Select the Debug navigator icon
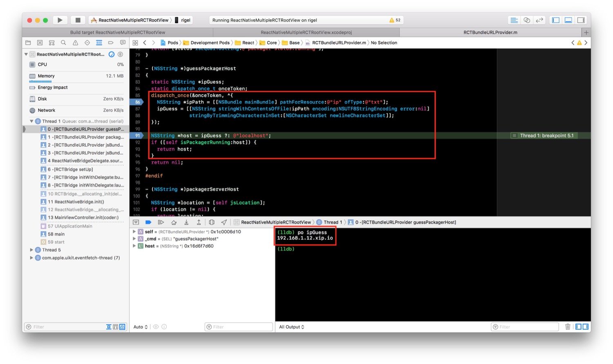The width and height of the screenshot is (613, 364). pos(99,42)
